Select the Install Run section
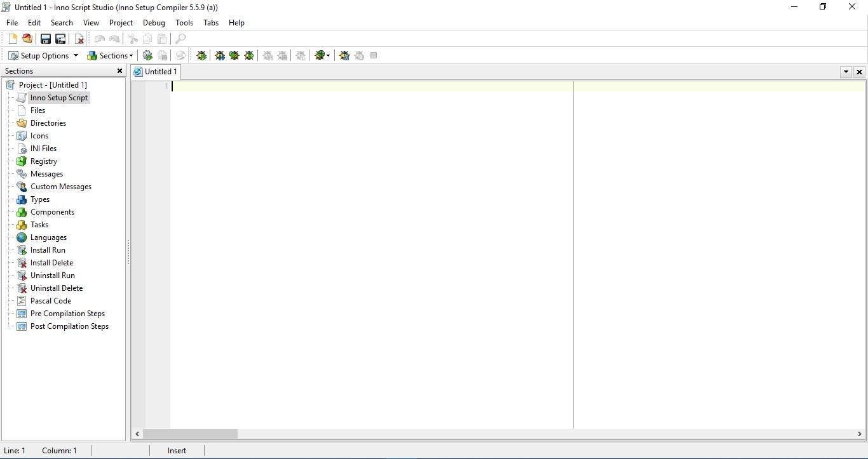Viewport: 868px width, 459px height. pos(48,249)
